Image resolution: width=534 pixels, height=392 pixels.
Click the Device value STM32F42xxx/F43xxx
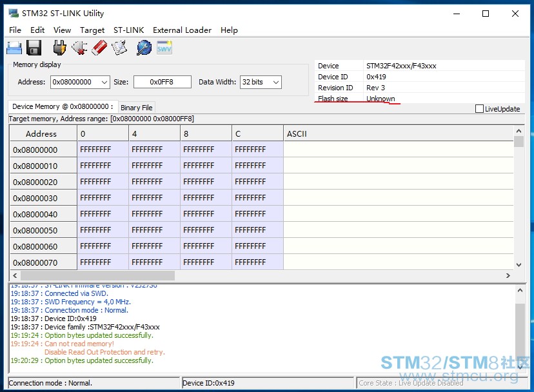tap(401, 66)
